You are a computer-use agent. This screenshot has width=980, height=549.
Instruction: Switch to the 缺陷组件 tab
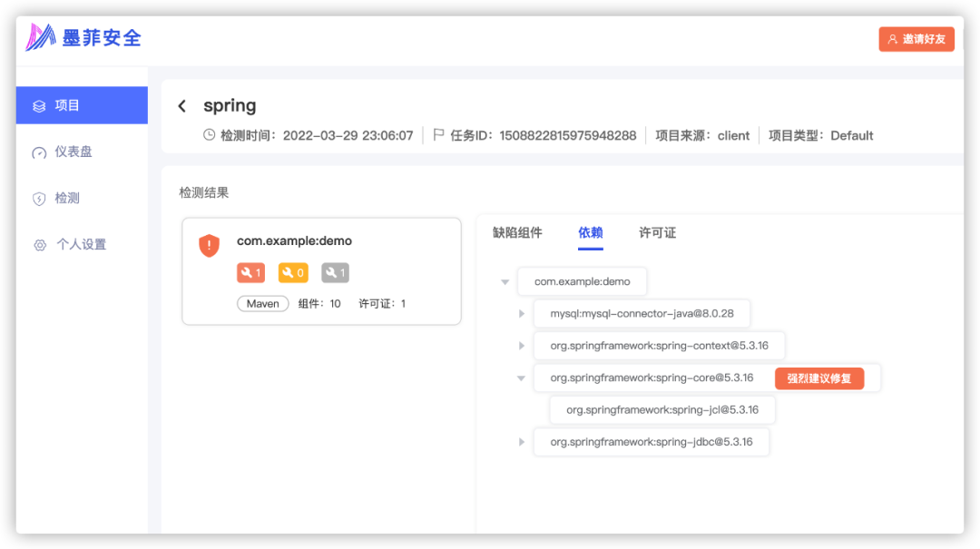pos(517,232)
